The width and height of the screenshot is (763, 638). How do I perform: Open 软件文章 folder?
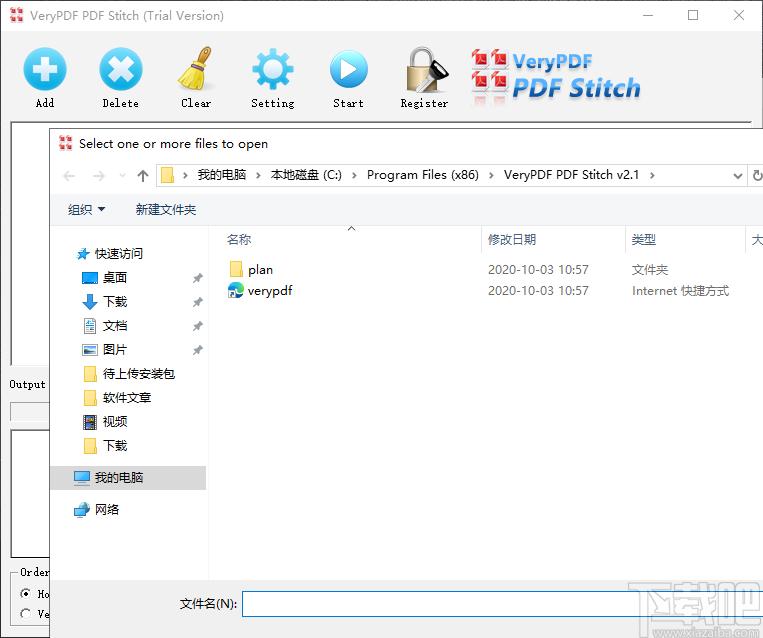[x=127, y=398]
